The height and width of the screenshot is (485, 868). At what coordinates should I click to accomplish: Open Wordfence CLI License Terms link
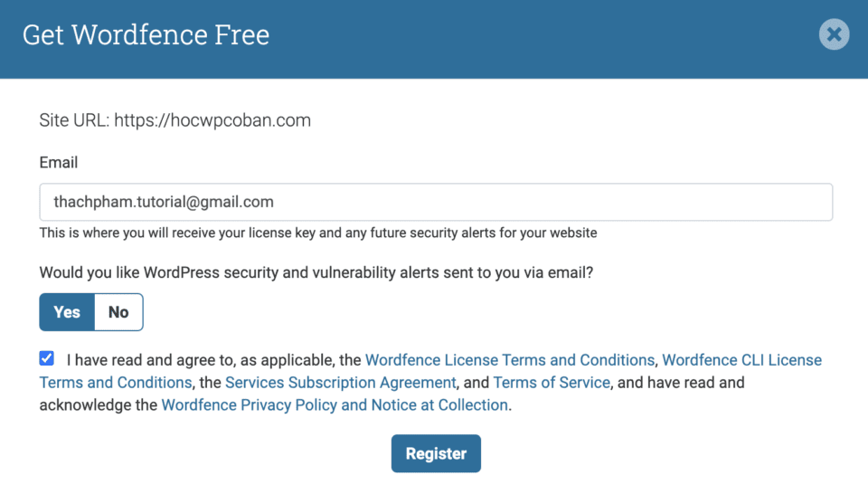[x=741, y=360]
